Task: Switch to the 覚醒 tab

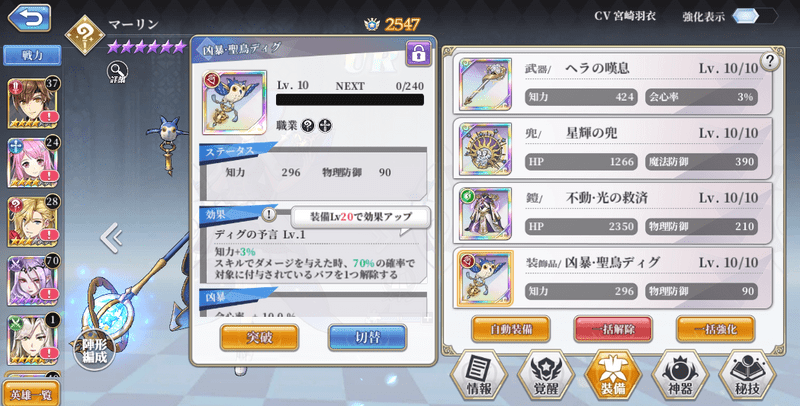Action: click(546, 376)
